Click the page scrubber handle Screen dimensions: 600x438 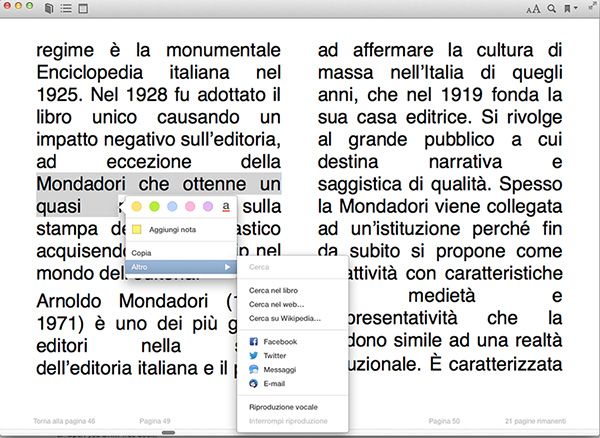click(x=168, y=433)
